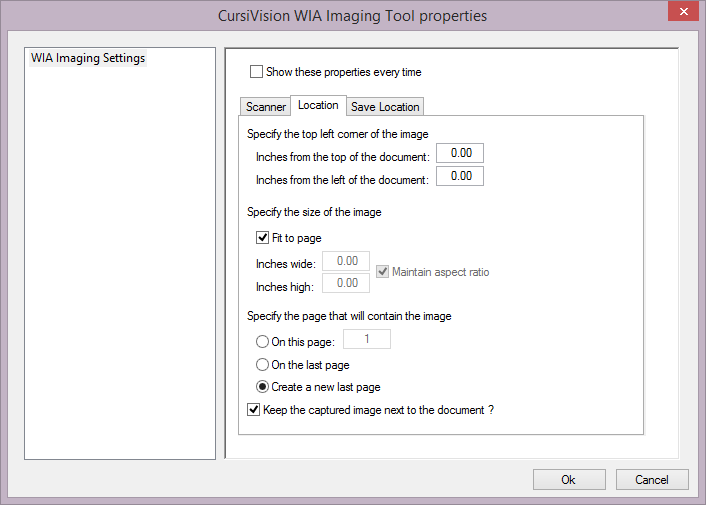Click the inches from left of document field
Screen dimensions: 706x505
(460, 176)
